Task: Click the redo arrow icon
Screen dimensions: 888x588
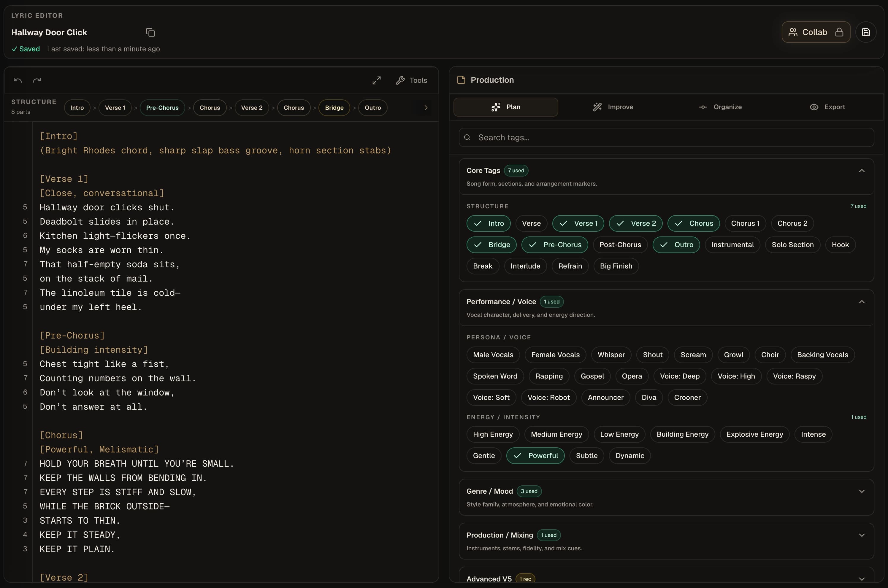Action: pos(37,80)
